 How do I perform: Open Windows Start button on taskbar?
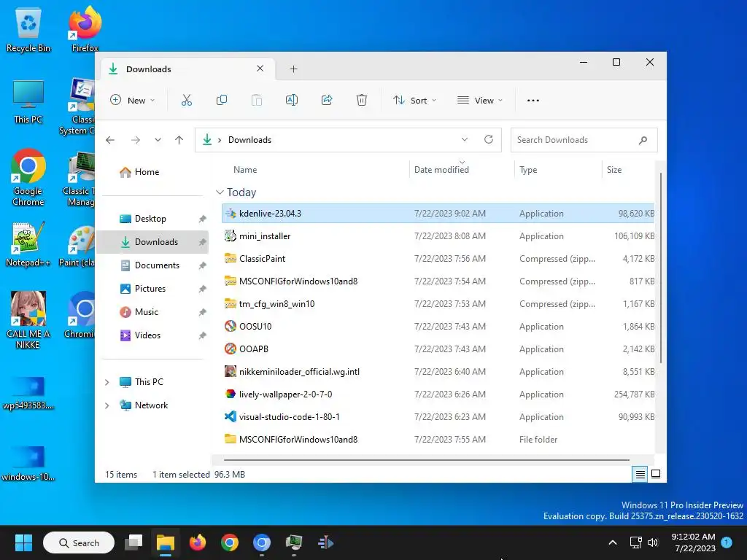pos(23,542)
